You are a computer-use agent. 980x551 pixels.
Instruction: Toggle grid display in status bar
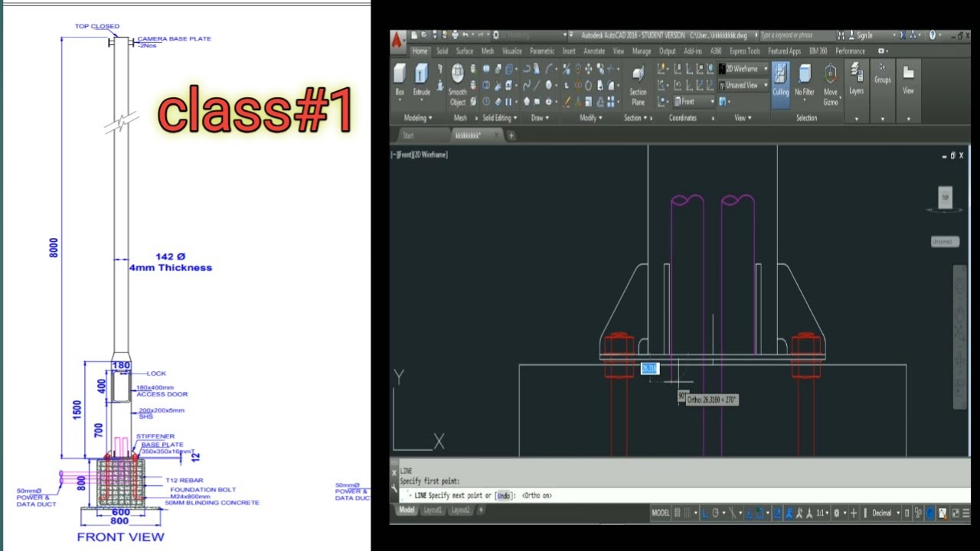(x=677, y=513)
